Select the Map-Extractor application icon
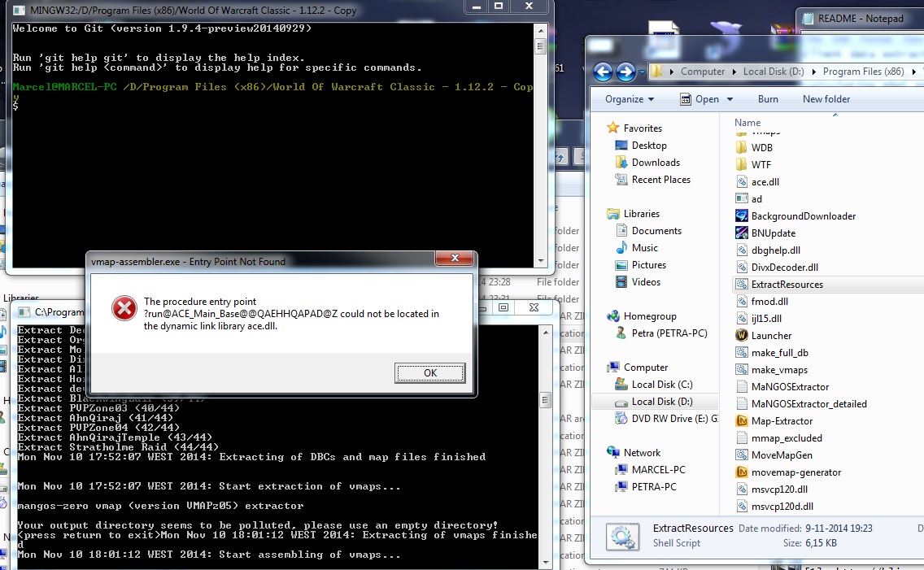924x570 pixels. (x=742, y=420)
